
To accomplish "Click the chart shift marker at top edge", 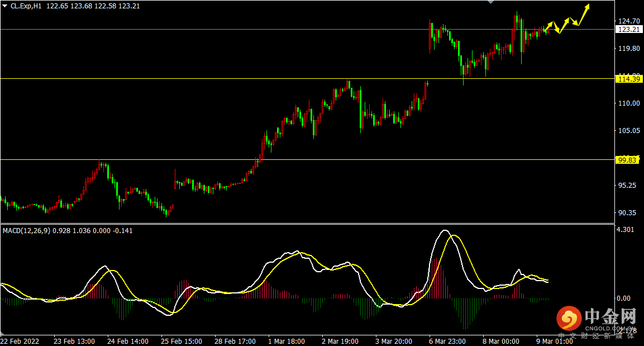I will 490,2.
